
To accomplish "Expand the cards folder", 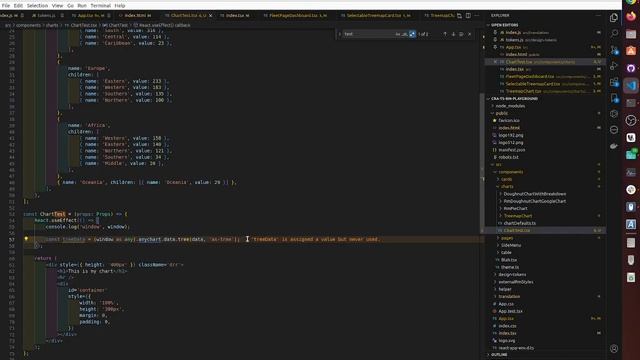I will [x=507, y=179].
